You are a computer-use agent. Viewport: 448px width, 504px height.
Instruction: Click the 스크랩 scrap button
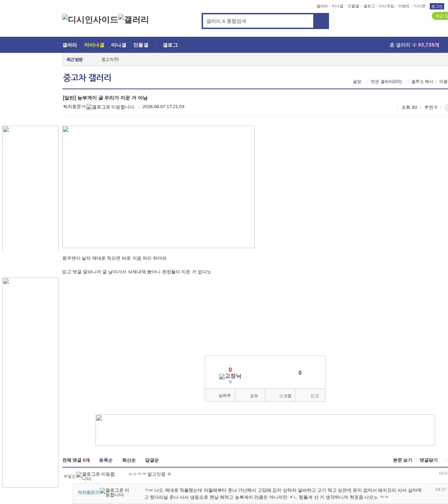285,396
